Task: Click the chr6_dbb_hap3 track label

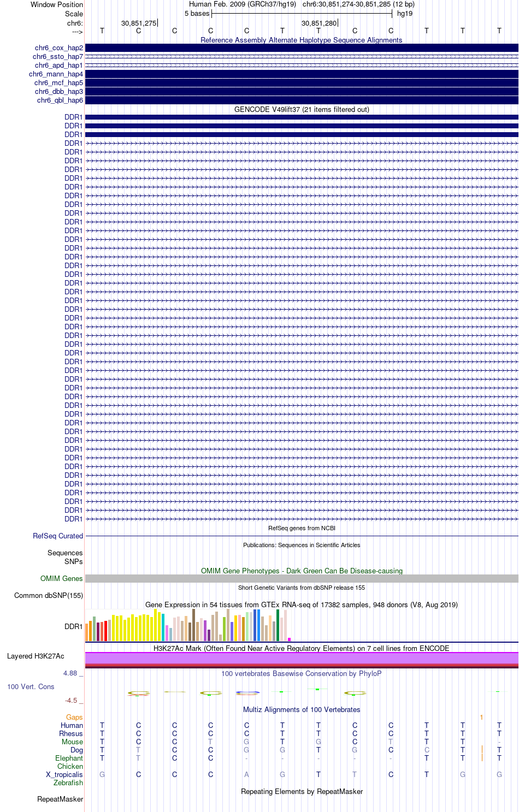Action: (x=59, y=92)
